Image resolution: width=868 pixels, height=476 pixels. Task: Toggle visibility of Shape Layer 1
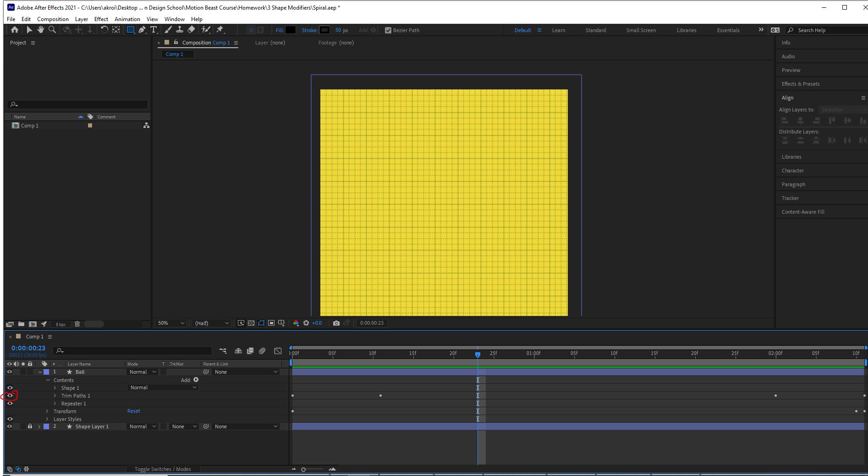tap(10, 426)
